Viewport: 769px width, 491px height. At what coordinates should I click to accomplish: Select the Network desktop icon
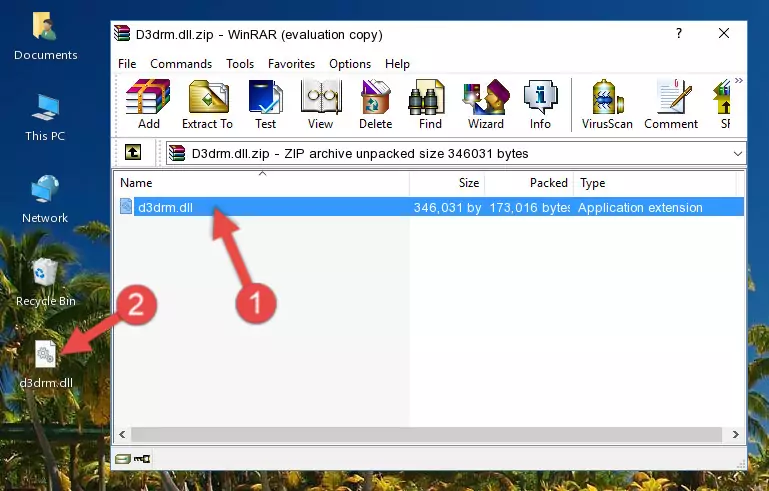point(45,199)
